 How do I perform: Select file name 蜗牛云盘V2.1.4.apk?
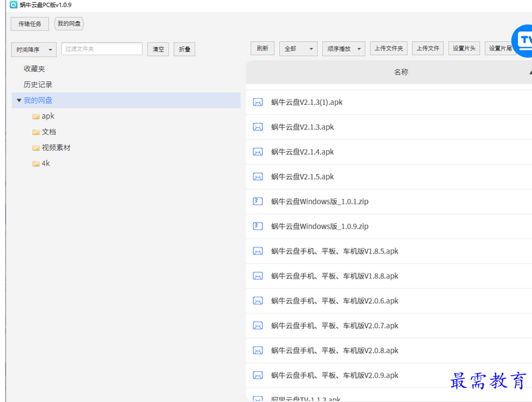302,152
